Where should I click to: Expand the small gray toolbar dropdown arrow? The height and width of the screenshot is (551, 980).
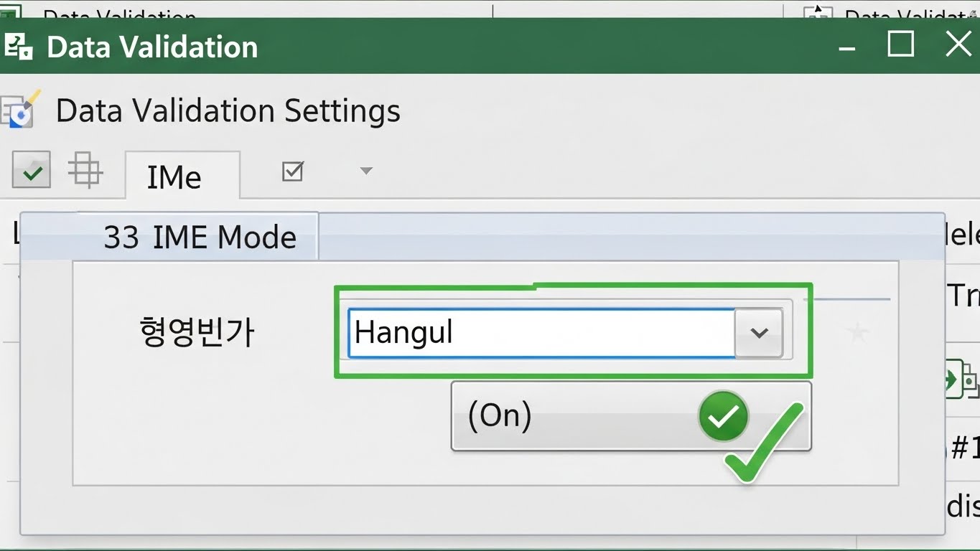click(366, 171)
